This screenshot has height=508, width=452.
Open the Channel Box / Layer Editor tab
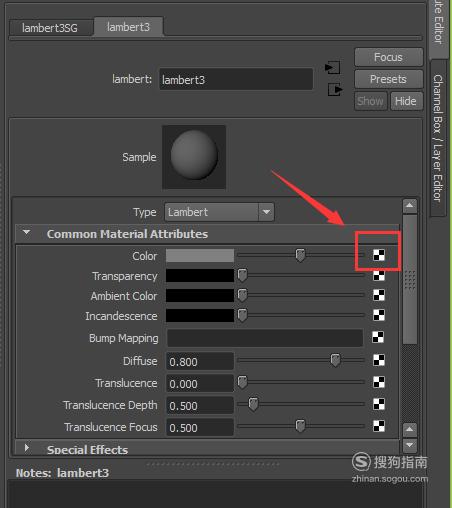click(x=438, y=138)
